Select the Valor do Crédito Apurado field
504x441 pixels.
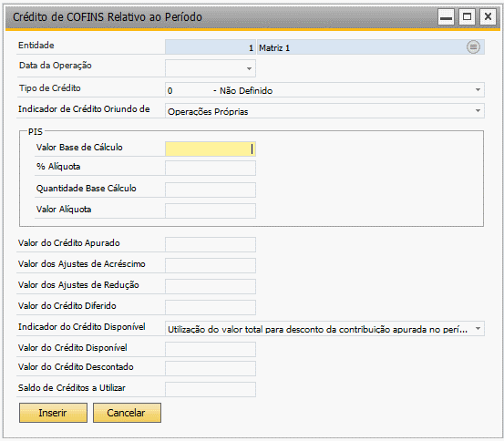coord(211,244)
